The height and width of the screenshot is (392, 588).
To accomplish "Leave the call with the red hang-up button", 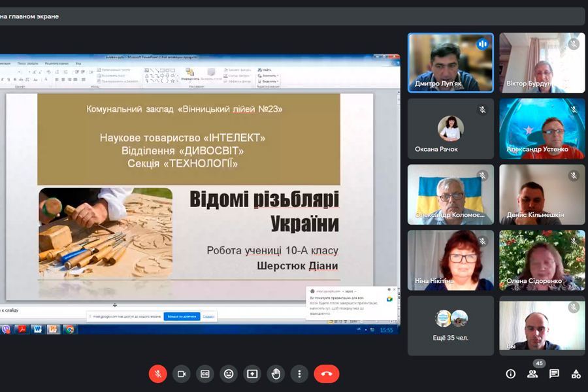I will click(x=327, y=374).
